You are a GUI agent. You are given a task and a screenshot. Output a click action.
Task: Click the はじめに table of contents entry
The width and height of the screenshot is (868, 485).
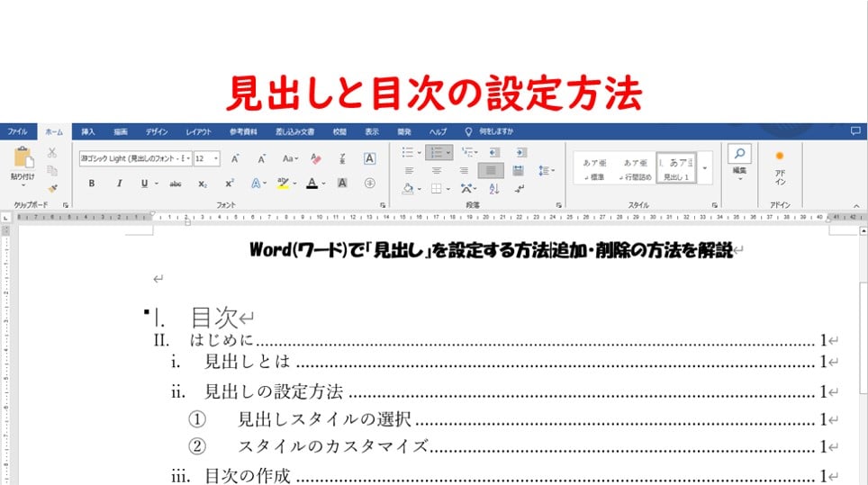coord(222,339)
